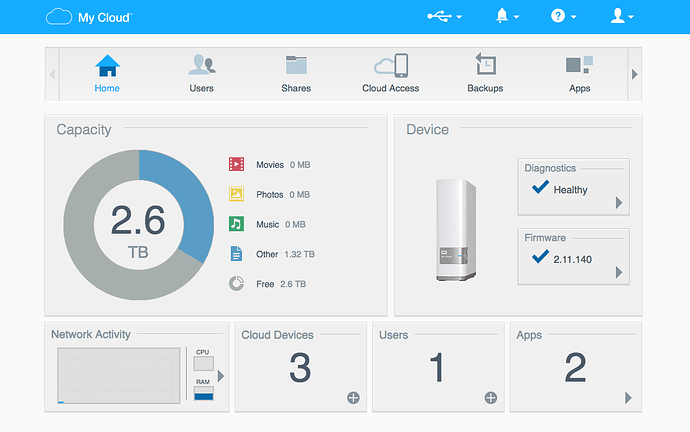Viewport: 690px width, 432px height.
Task: Open the Cloud Access tab
Action: tap(391, 73)
